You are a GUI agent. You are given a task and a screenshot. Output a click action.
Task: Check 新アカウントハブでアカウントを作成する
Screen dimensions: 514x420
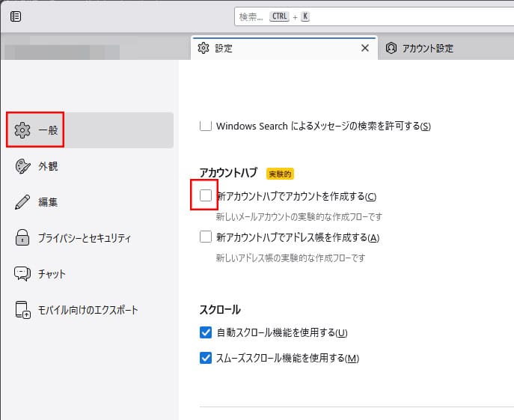point(206,195)
